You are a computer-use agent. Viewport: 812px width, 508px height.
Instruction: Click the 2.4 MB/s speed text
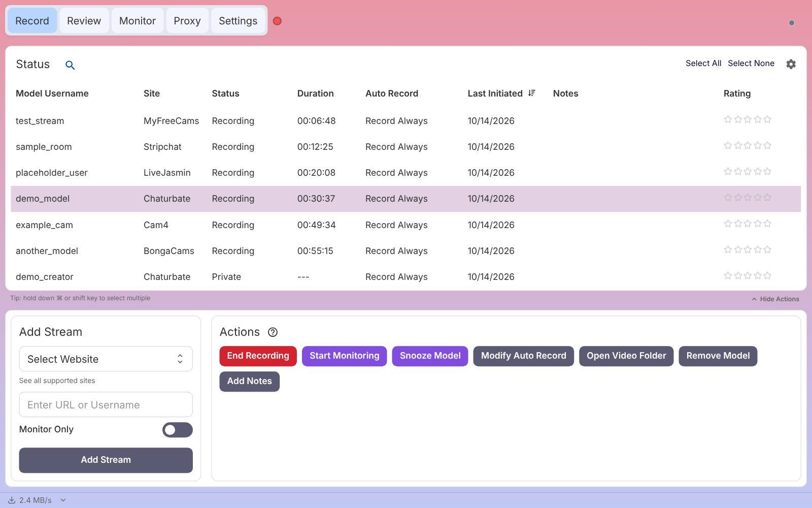35,500
